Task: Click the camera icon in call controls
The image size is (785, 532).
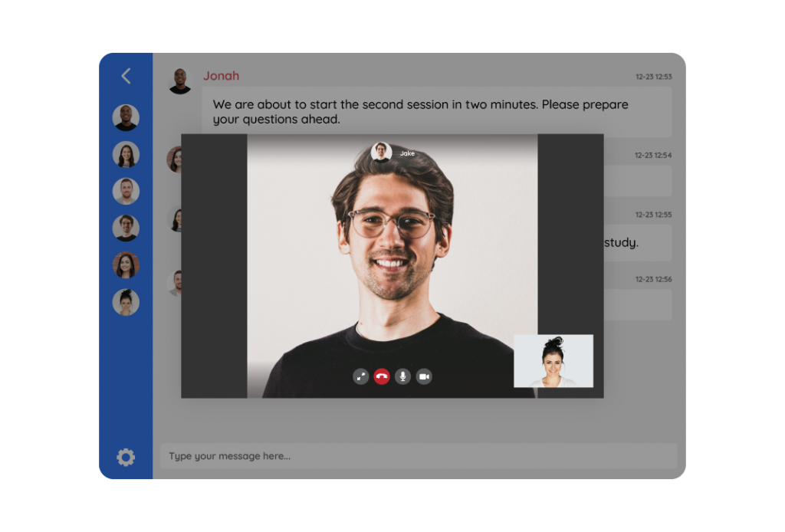Action: (x=424, y=376)
